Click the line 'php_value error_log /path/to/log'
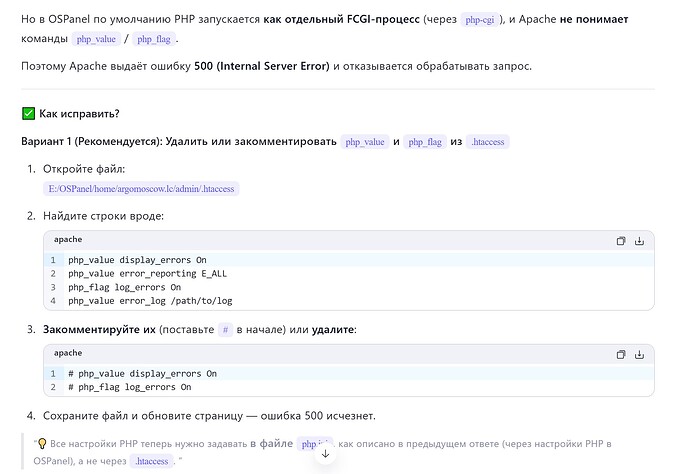Image resolution: width=690 pixels, height=474 pixels. [x=150, y=300]
